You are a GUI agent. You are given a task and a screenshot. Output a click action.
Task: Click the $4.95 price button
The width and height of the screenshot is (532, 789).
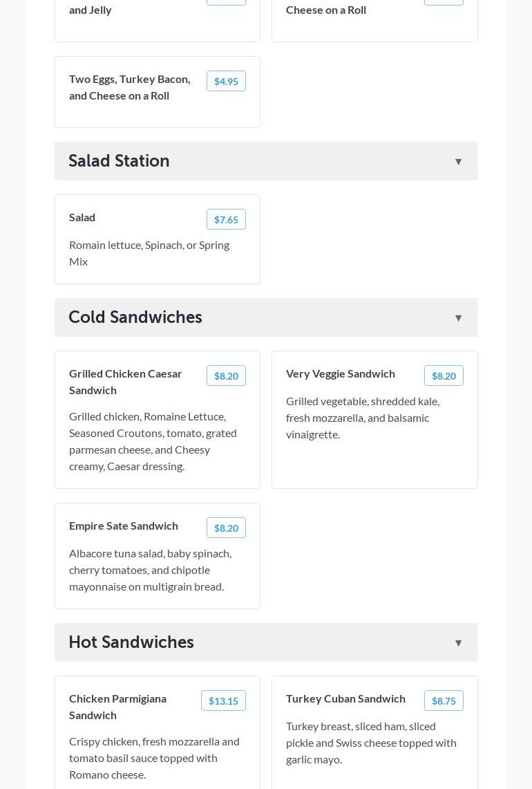(x=226, y=82)
